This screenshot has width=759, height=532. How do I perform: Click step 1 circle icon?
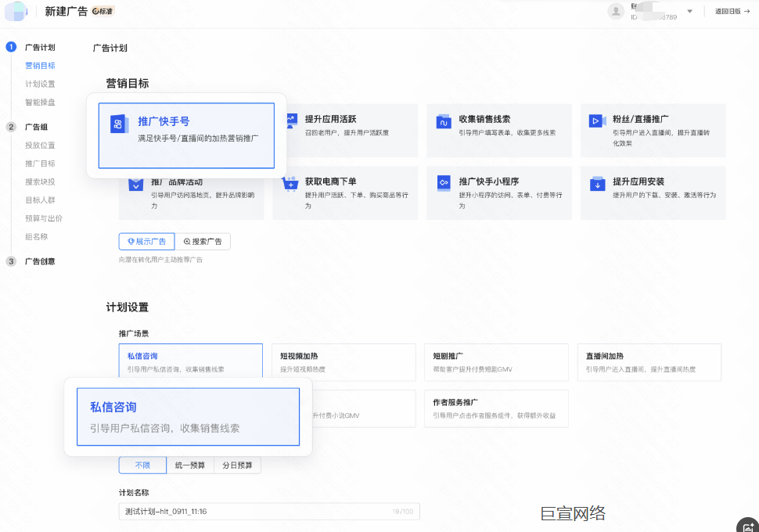pyautogui.click(x=11, y=47)
